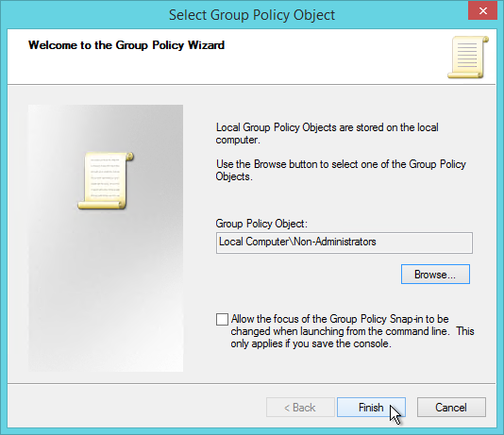Click the Group Policy Object text field
The height and width of the screenshot is (435, 504).
[x=344, y=243]
